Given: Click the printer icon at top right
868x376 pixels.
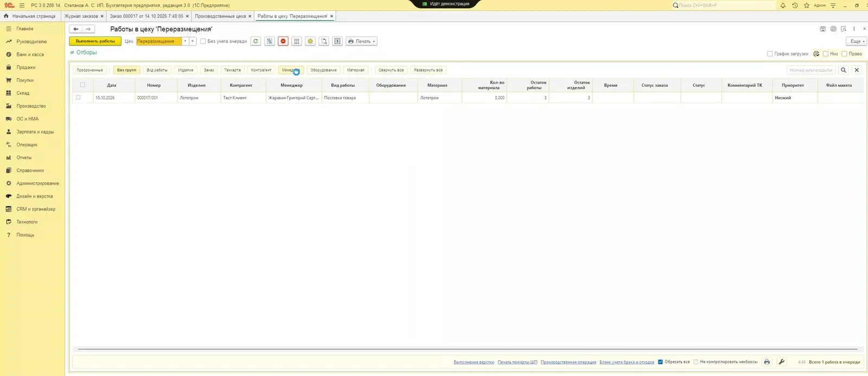Looking at the screenshot, I should pos(833,29).
